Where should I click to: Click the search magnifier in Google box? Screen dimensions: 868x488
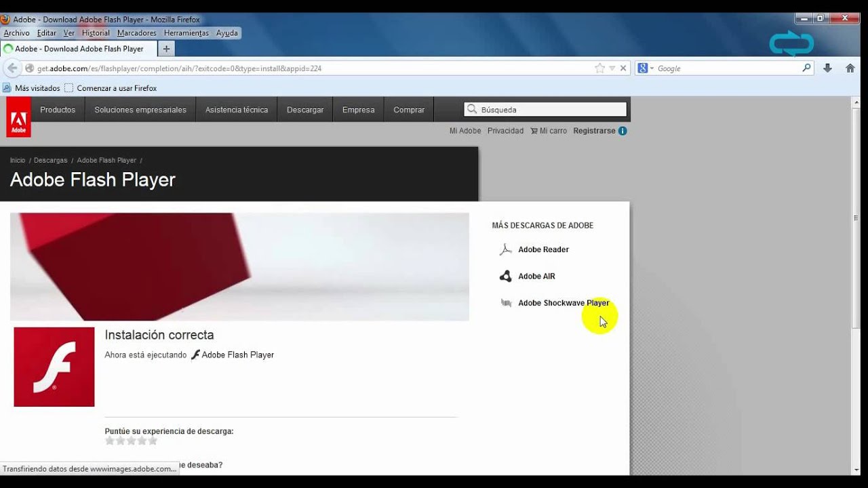pos(806,68)
